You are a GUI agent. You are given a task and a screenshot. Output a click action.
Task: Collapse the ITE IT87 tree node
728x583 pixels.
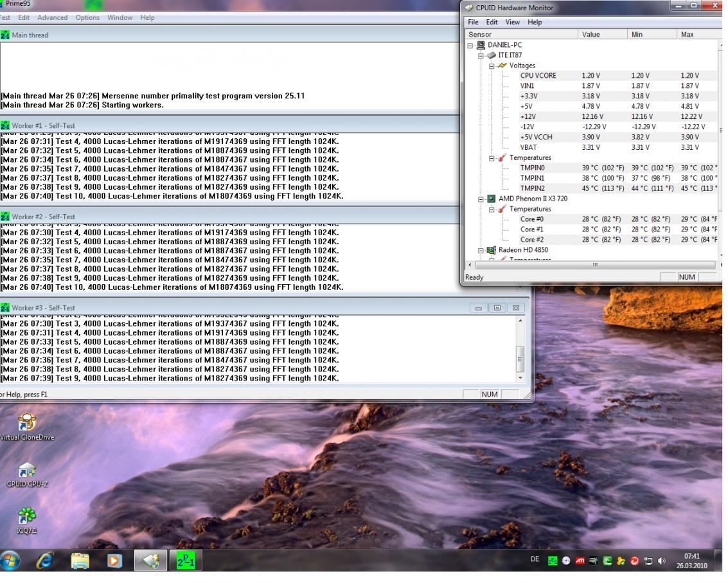click(x=481, y=56)
